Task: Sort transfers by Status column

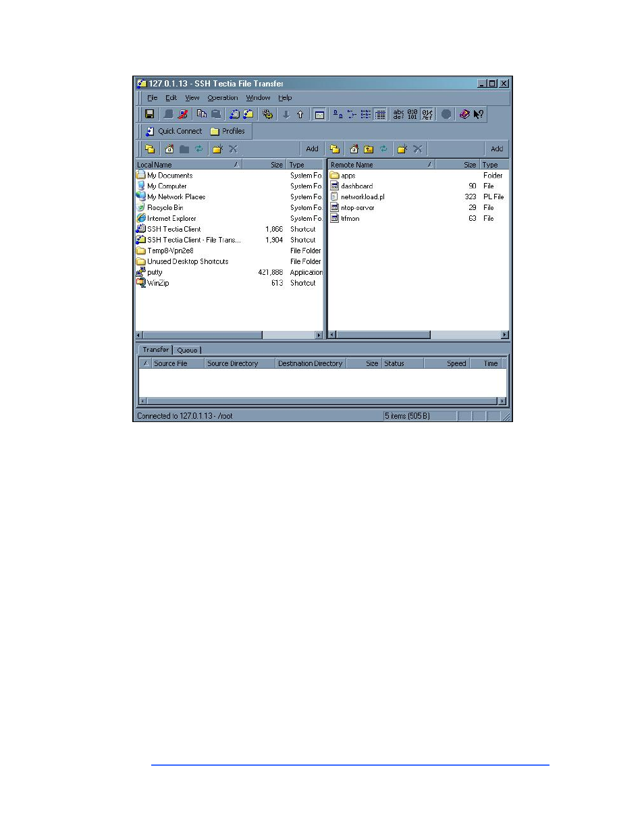Action: coord(403,363)
